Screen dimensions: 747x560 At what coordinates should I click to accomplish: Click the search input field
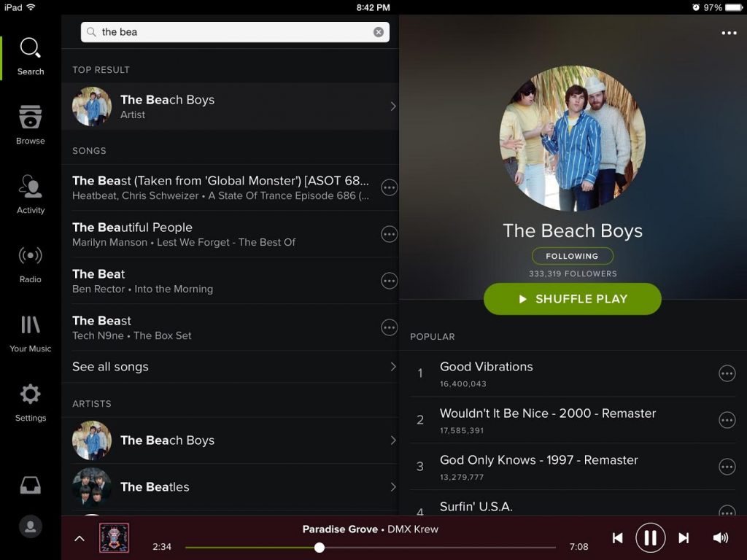click(x=233, y=32)
